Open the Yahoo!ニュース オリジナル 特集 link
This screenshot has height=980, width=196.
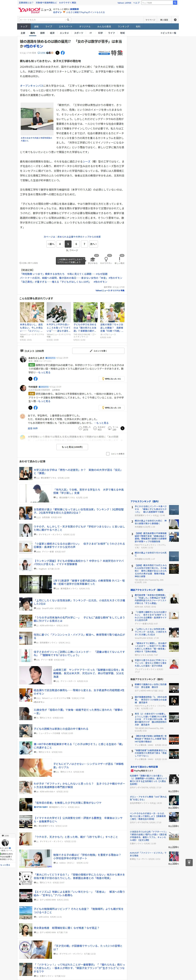tap(110, 290)
